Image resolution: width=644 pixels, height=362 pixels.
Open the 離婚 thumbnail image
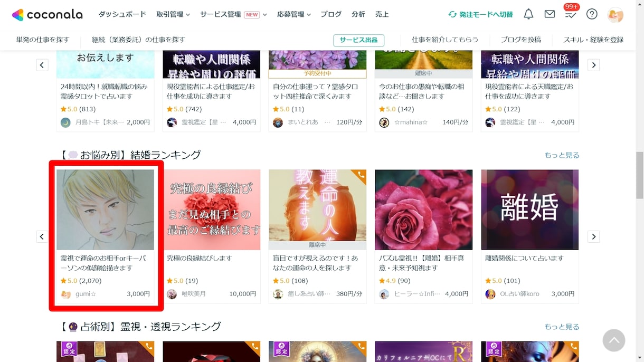point(530,209)
